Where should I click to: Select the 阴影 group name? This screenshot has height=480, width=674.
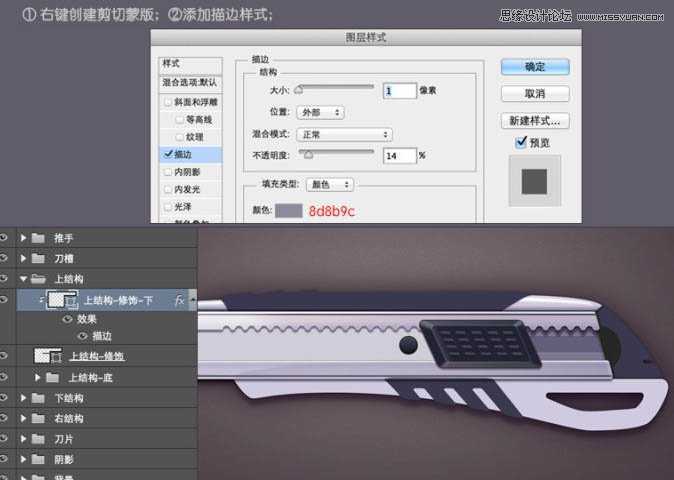64,459
